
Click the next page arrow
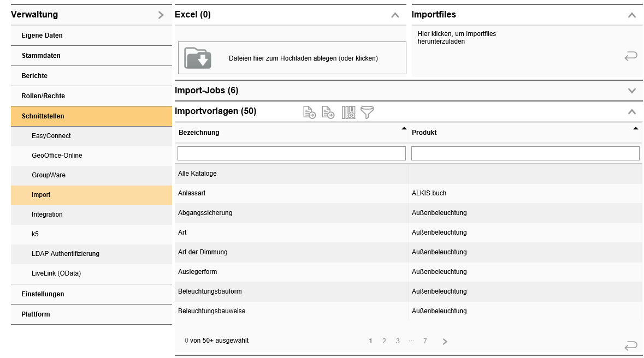(x=445, y=342)
